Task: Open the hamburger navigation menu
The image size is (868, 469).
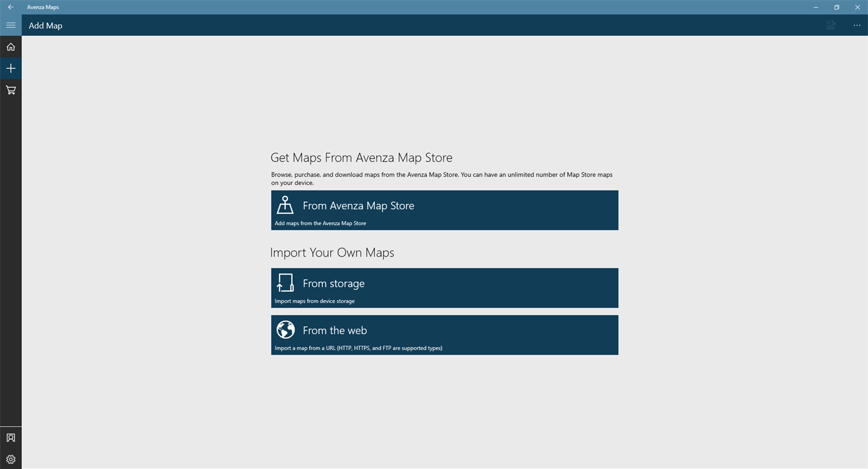Action: pyautogui.click(x=11, y=25)
